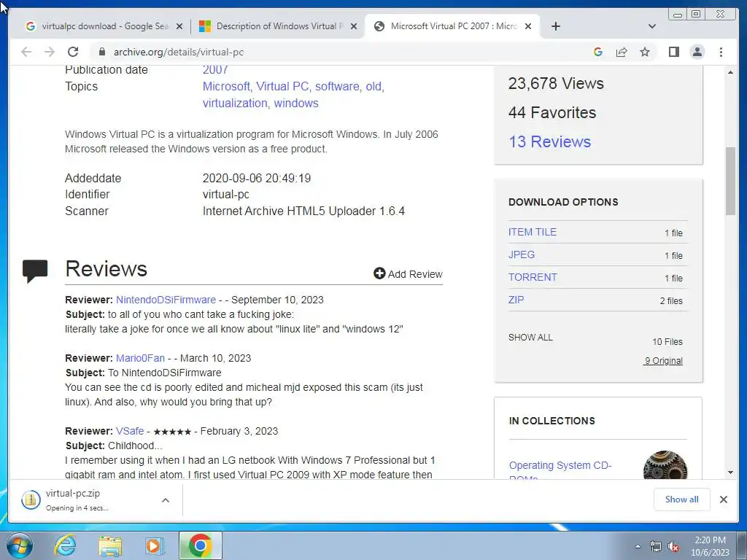Viewport: 747px width, 560px height.
Task: Click the forward navigation arrow
Action: (50, 52)
